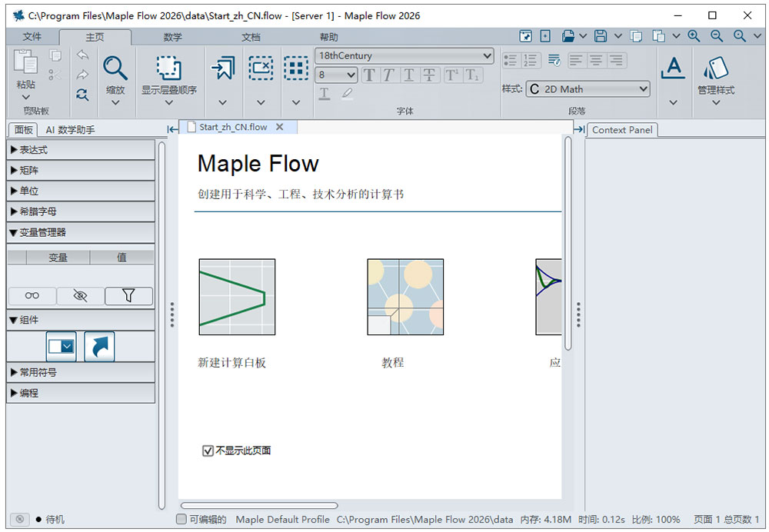Click the large underlined A icon
The height and width of the screenshot is (532, 769).
(x=673, y=68)
